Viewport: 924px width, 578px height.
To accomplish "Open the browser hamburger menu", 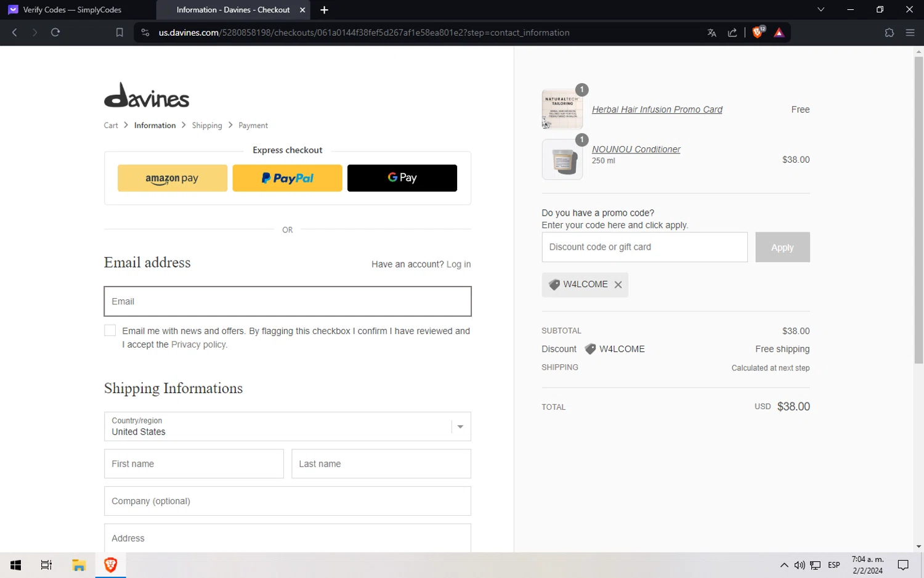I will (910, 33).
